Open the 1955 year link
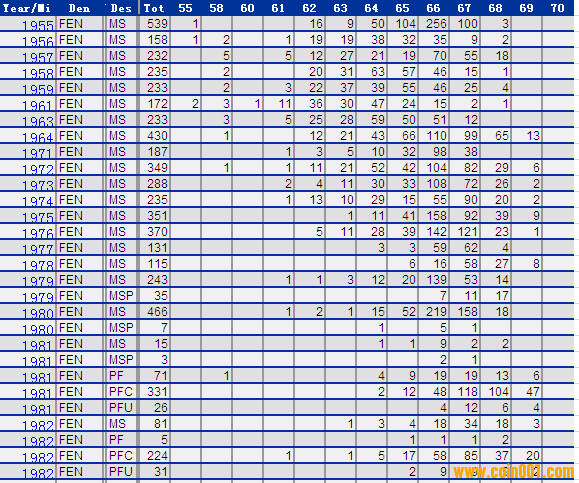 click(38, 25)
